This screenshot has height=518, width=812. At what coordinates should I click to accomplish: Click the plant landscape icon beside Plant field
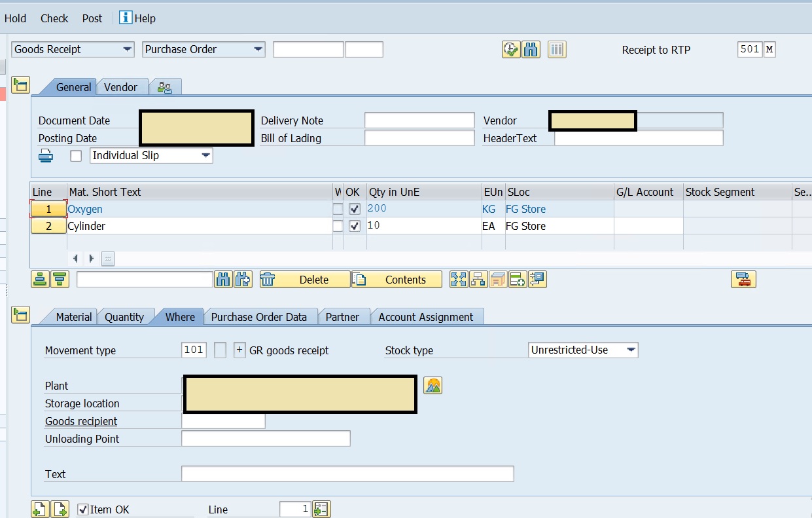pos(432,386)
